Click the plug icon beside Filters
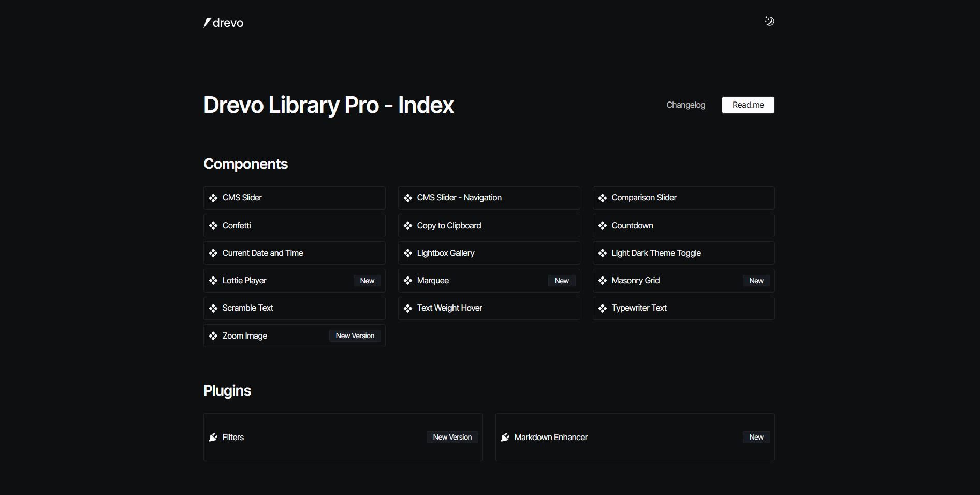Screen dimensions: 980x495 pyautogui.click(x=213, y=438)
